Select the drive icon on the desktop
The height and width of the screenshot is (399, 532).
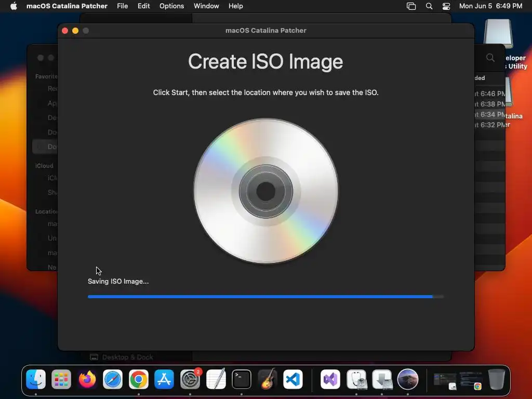[498, 33]
